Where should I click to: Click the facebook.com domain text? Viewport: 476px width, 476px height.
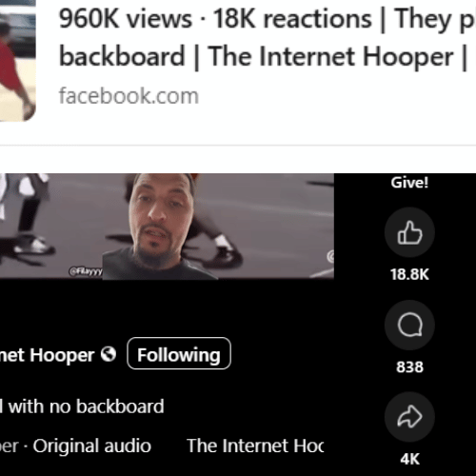coord(129,96)
